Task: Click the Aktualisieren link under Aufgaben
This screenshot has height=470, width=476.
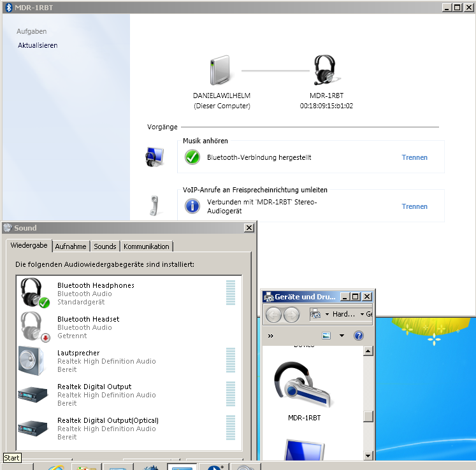Action: tap(38, 45)
